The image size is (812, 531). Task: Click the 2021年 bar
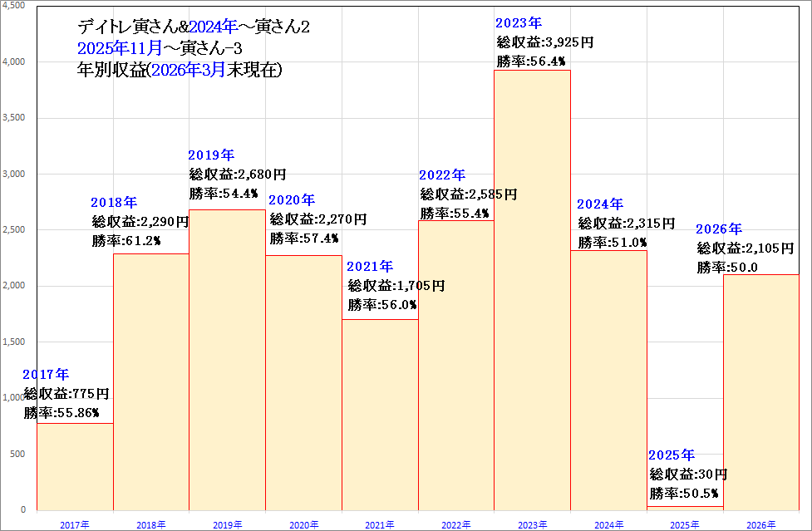(380, 415)
